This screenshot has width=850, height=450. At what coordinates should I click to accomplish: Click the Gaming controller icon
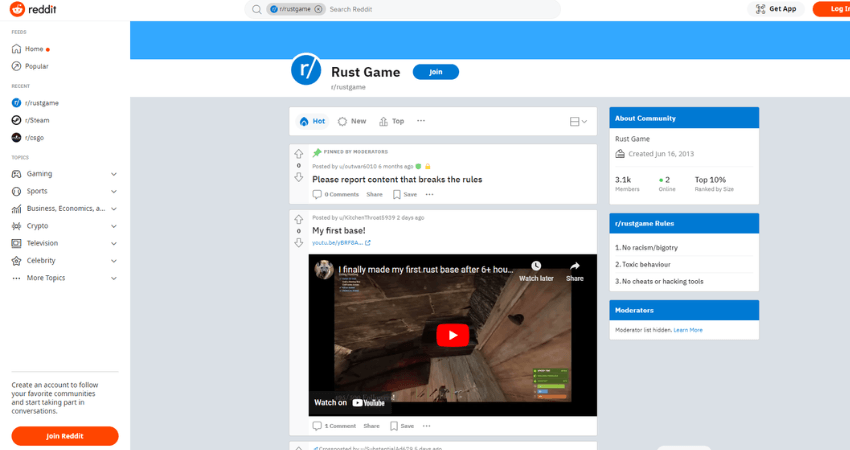point(16,174)
